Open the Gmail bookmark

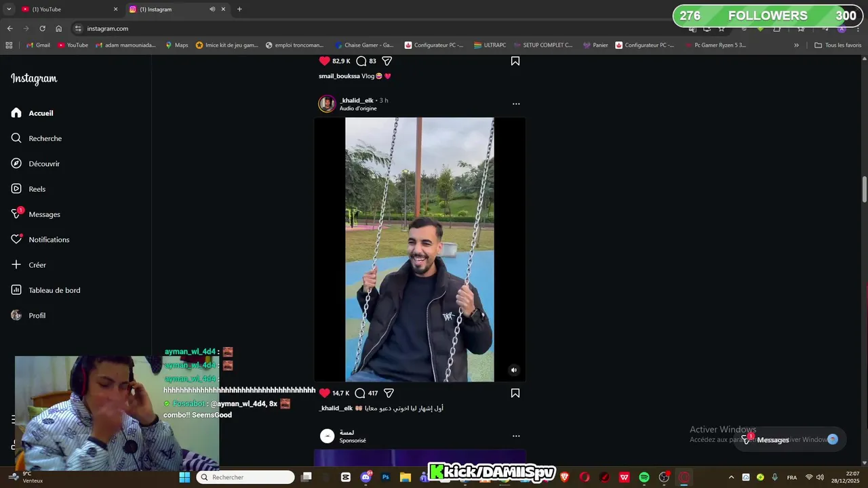click(x=38, y=45)
